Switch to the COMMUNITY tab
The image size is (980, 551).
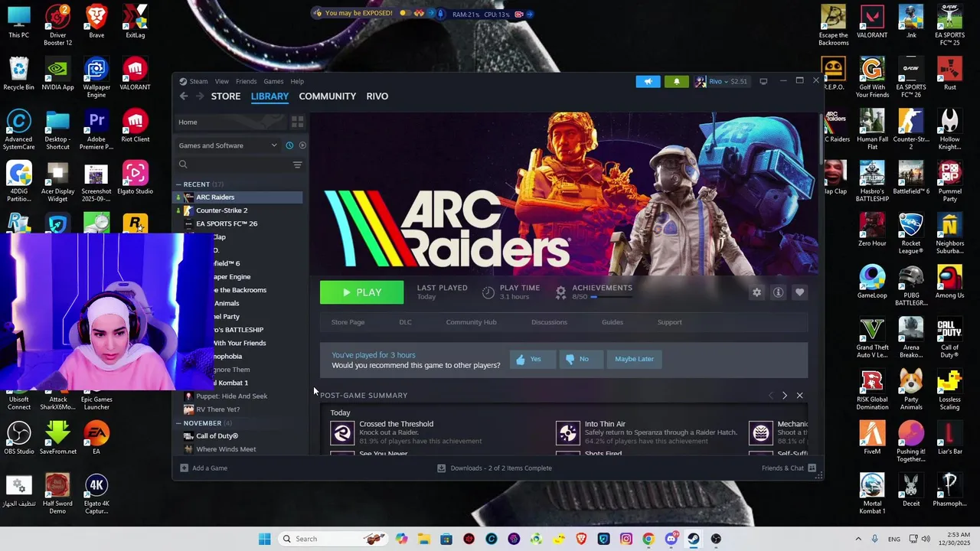[327, 96]
